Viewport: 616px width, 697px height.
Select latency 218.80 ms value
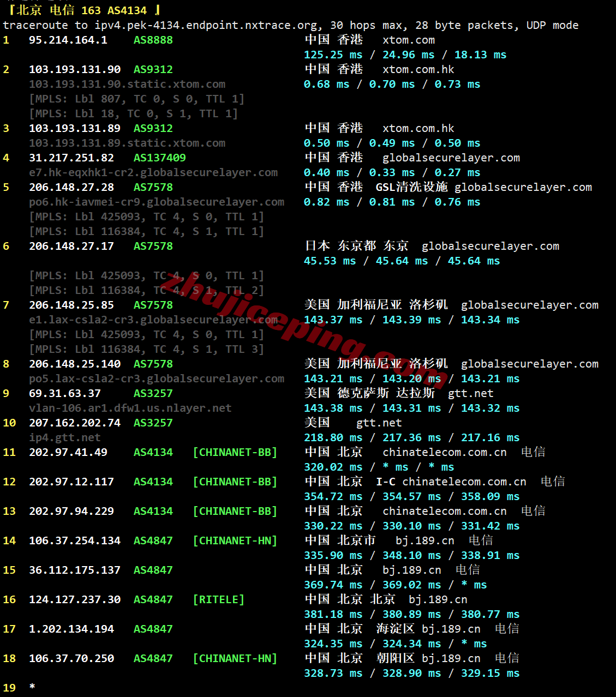pyautogui.click(x=333, y=437)
